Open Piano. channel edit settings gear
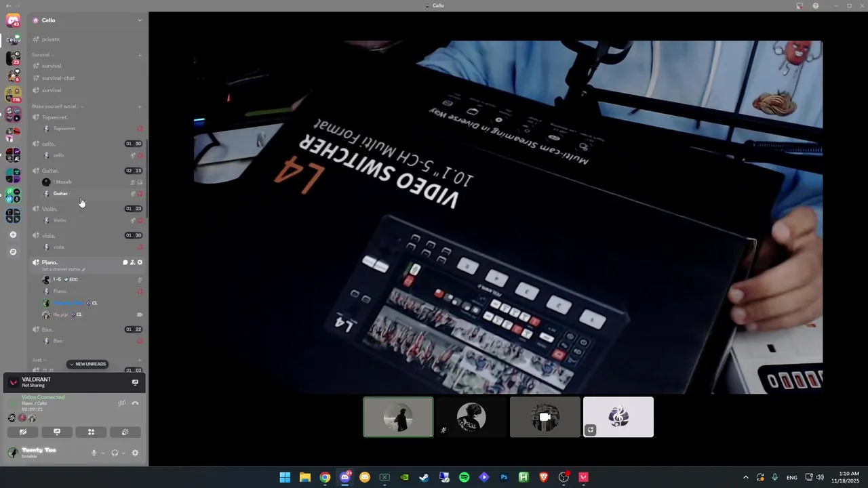 pyautogui.click(x=140, y=262)
